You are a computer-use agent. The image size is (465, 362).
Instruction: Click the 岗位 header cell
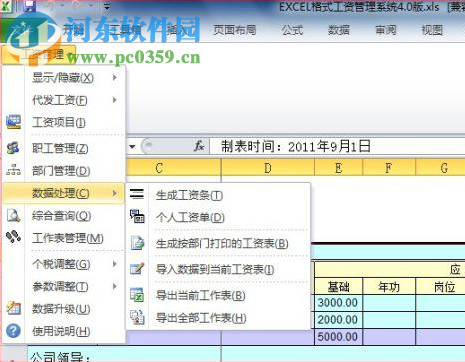440,286
